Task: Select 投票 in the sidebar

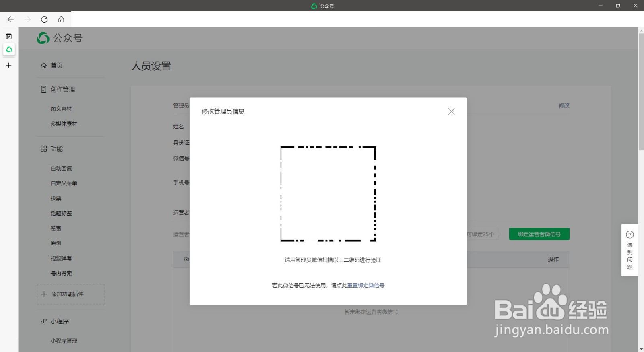Action: [56, 198]
